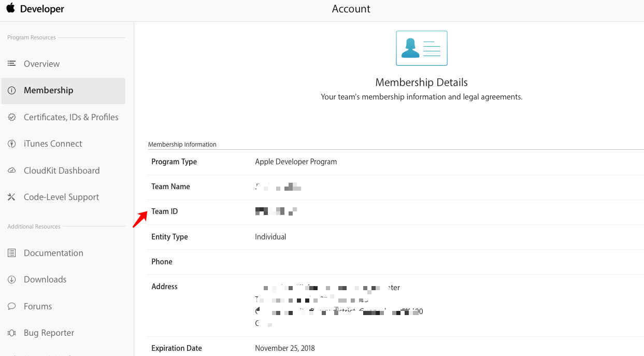Click the Code-Level Support tools icon
This screenshot has height=356, width=644.
point(12,197)
